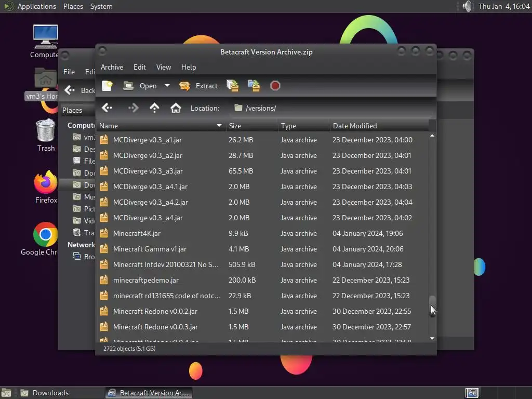
Task: Select Minecraft Redone v0.0.3.jar file
Action: coord(262,327)
